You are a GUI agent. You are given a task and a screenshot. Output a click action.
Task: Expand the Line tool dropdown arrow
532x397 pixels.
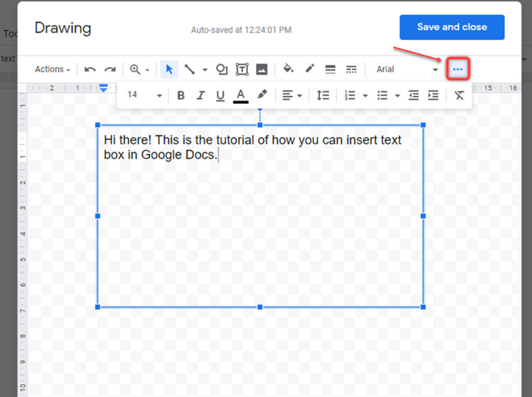(205, 70)
